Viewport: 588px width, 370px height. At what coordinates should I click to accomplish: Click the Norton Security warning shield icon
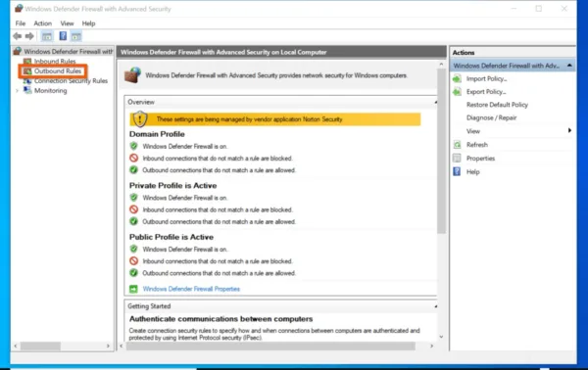(x=140, y=118)
